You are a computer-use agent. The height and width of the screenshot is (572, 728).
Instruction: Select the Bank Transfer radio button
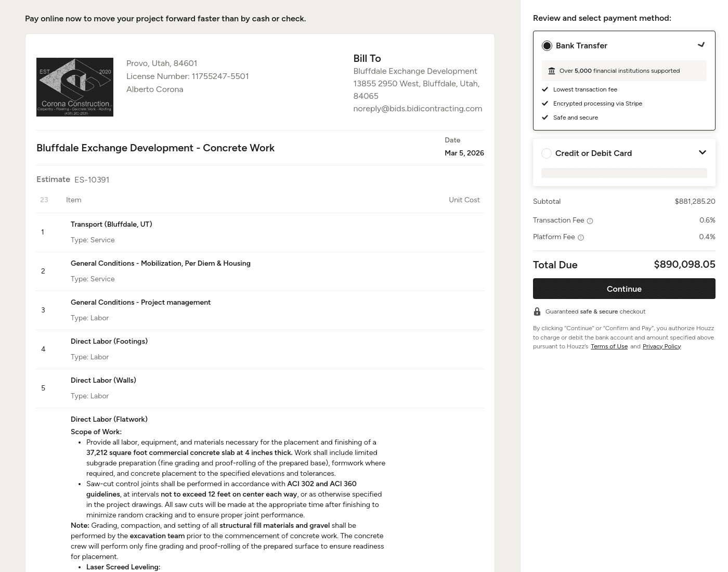coord(547,46)
